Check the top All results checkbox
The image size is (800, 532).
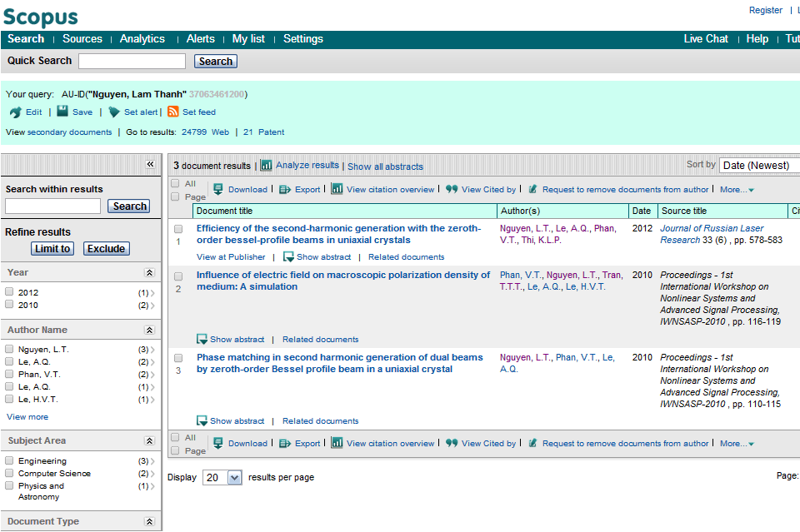[175, 183]
